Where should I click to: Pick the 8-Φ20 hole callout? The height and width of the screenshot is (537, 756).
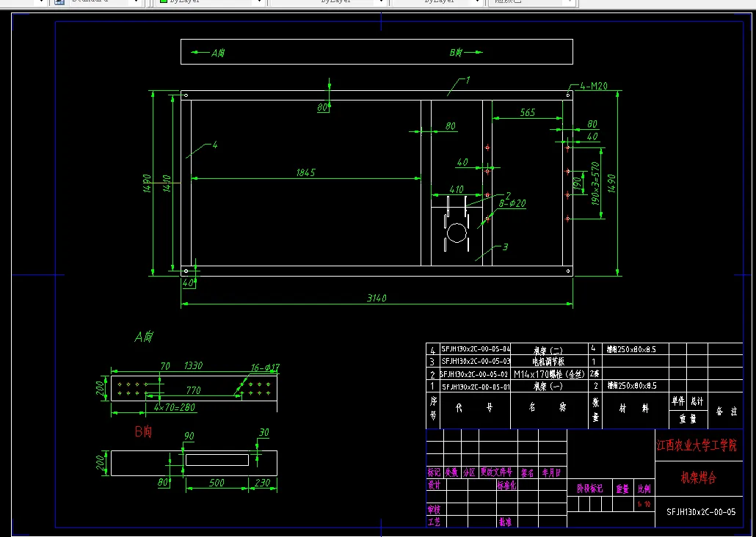[512, 204]
